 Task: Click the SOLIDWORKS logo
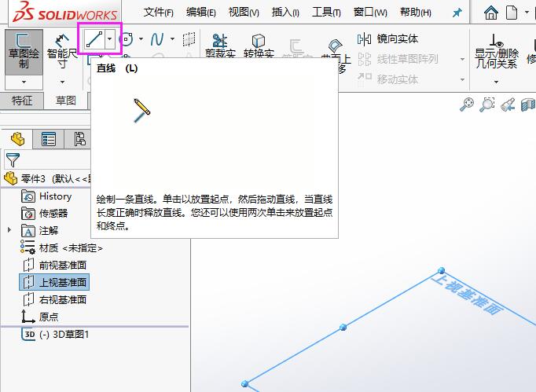pos(65,13)
